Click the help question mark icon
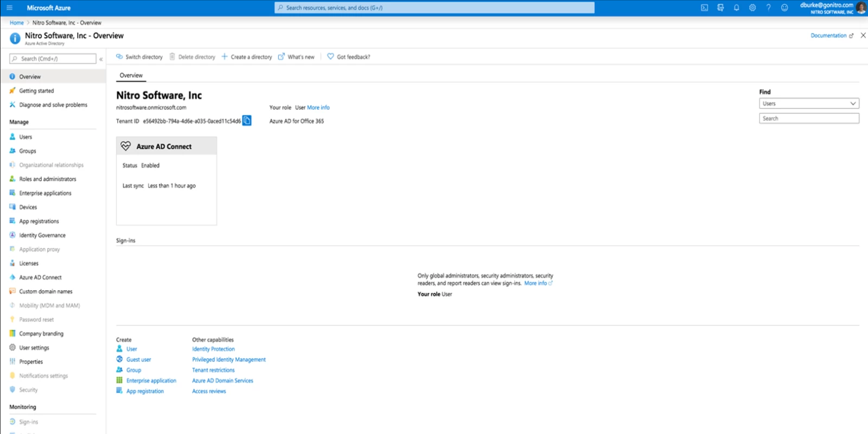Viewport: 868px width, 434px height. click(768, 8)
